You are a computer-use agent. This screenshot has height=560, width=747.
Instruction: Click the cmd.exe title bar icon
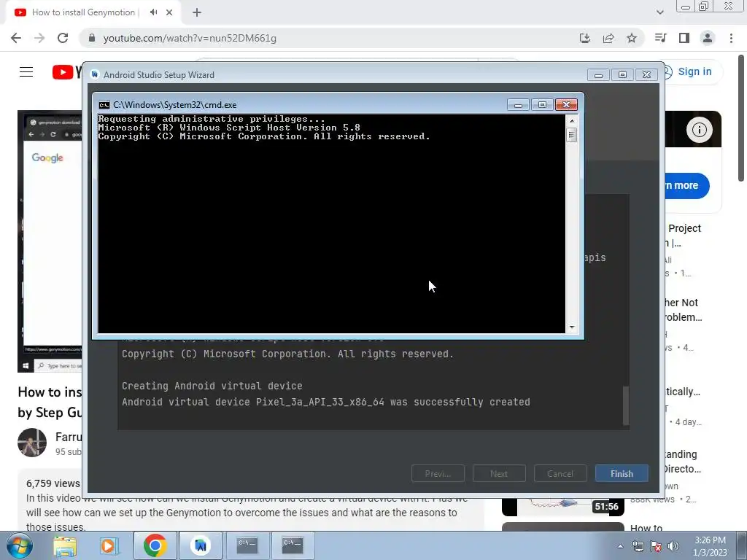104,105
